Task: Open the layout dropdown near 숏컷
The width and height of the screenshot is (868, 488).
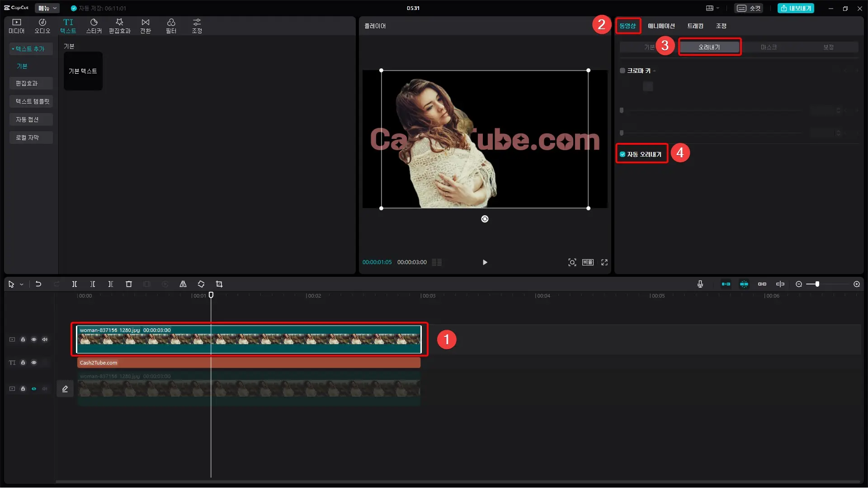Action: tap(712, 8)
